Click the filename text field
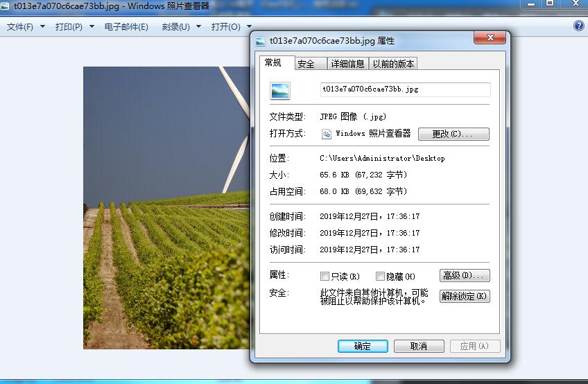This screenshot has height=384, width=588. tap(405, 89)
